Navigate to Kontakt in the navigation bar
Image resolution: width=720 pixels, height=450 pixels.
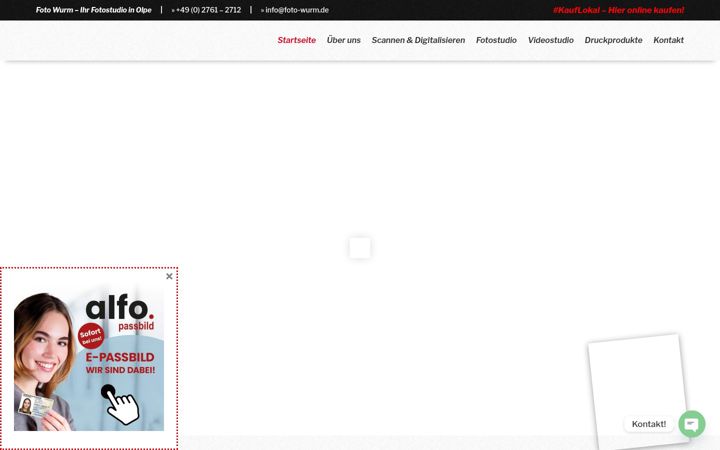click(x=668, y=40)
